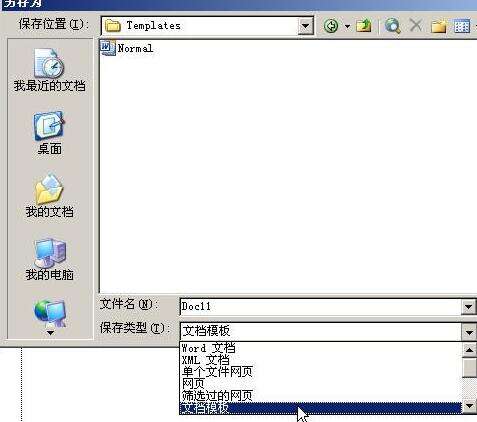
Task: Click the Back navigation arrow icon
Action: click(x=331, y=26)
